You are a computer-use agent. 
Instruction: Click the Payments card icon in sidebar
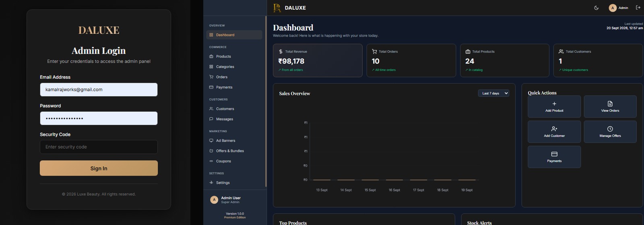[211, 87]
